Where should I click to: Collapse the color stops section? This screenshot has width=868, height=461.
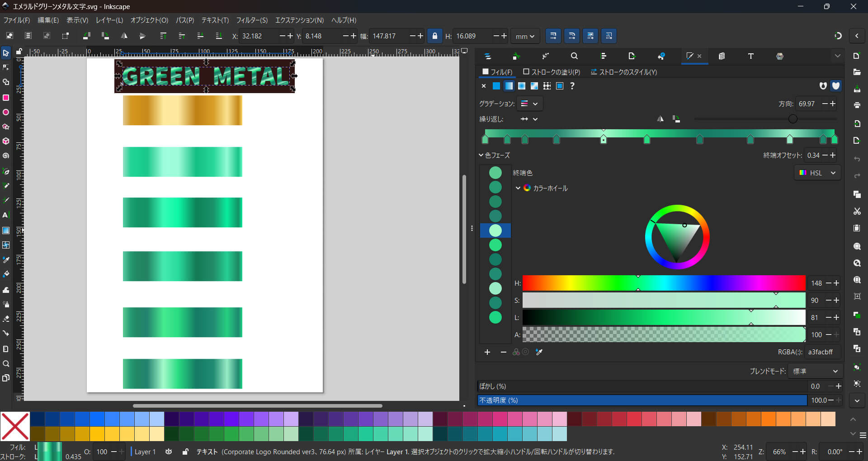(481, 155)
